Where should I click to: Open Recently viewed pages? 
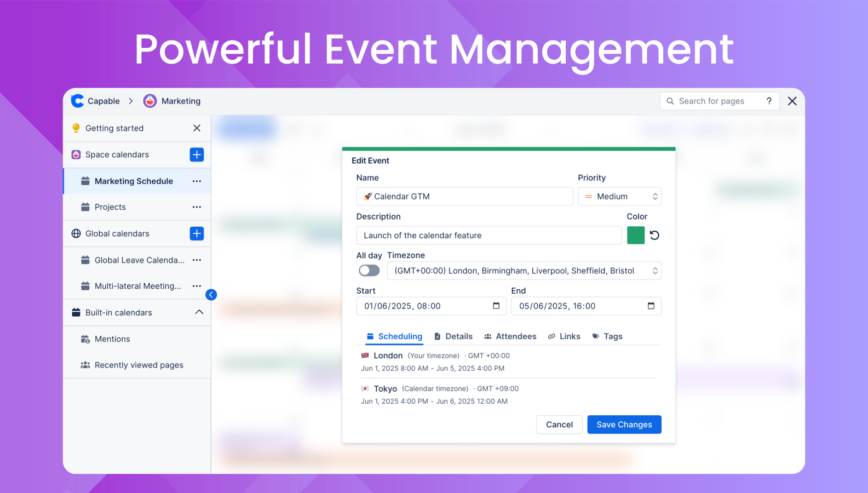tap(137, 365)
